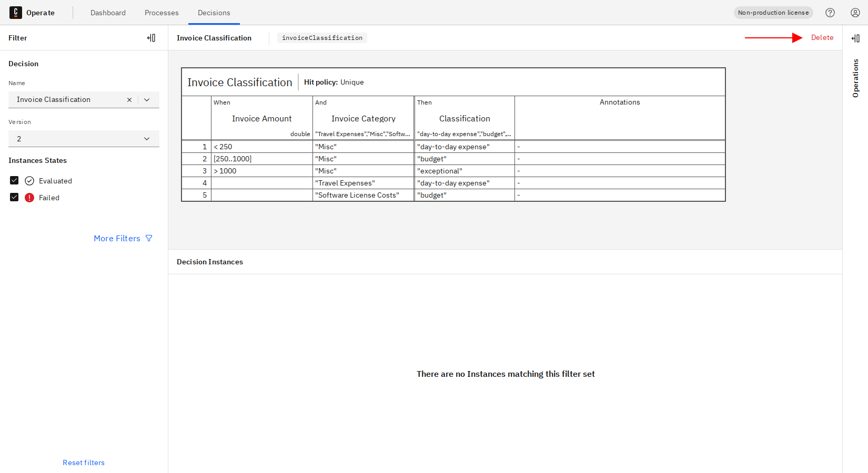Click the filter funnel icon
The width and height of the screenshot is (868, 473).
point(149,239)
